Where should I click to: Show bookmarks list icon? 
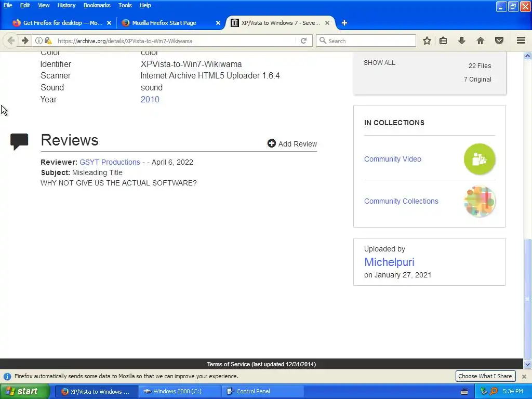[443, 41]
